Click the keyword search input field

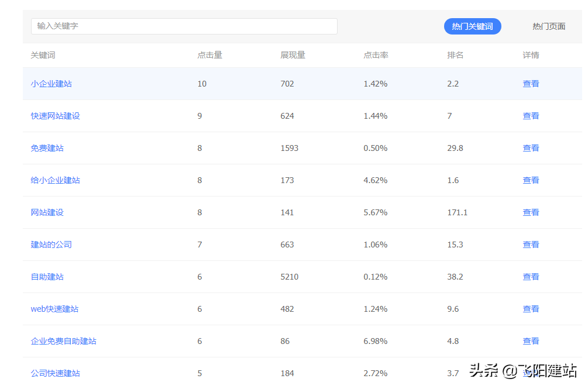[184, 26]
